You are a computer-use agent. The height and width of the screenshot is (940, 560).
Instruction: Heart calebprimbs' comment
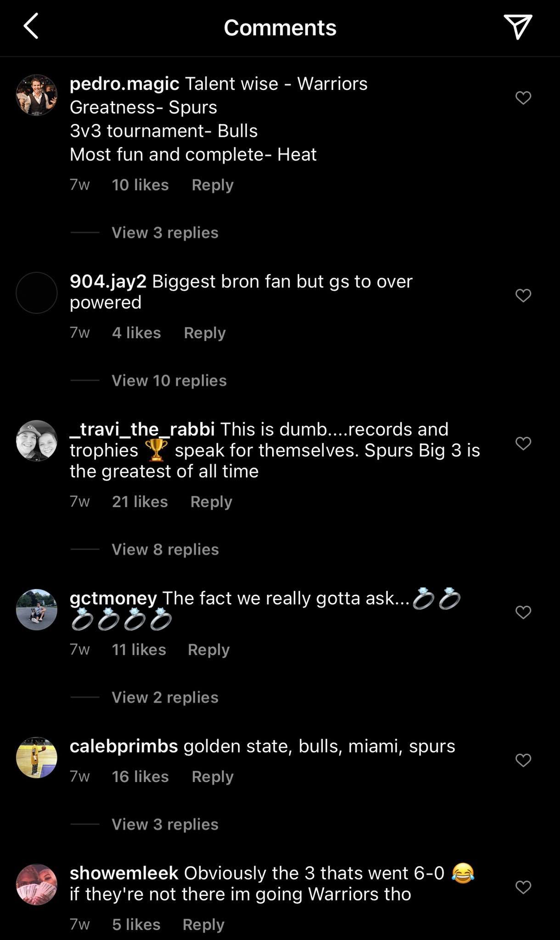click(523, 760)
